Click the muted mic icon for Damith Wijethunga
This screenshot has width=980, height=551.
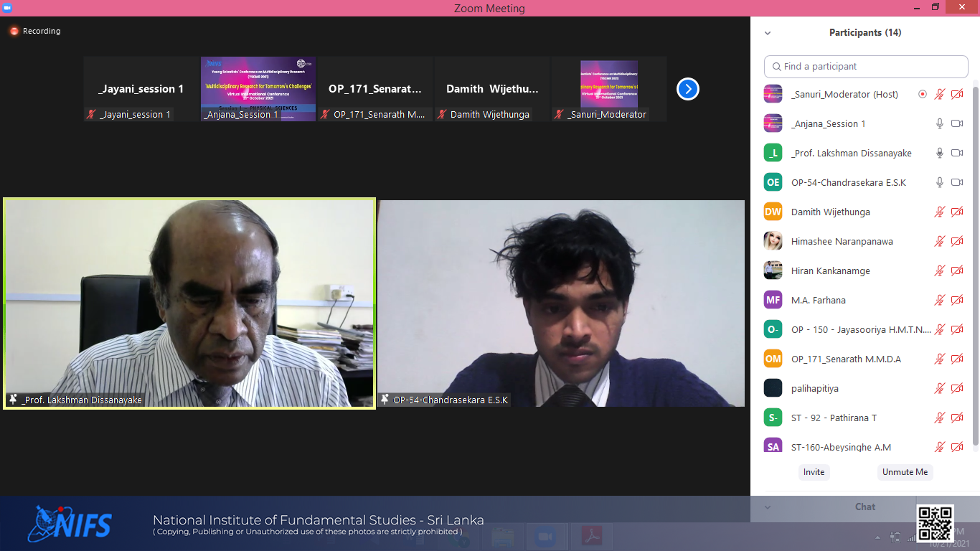(x=939, y=212)
